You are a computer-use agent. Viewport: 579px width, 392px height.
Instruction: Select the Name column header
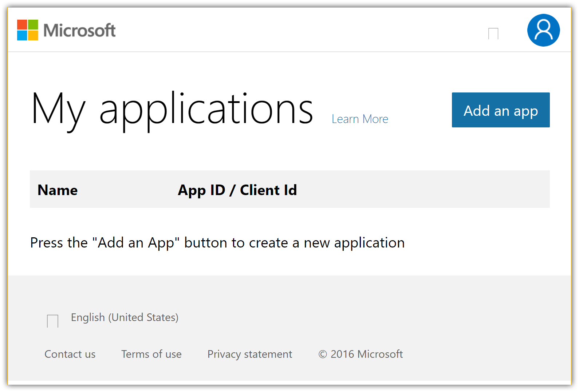pos(58,190)
